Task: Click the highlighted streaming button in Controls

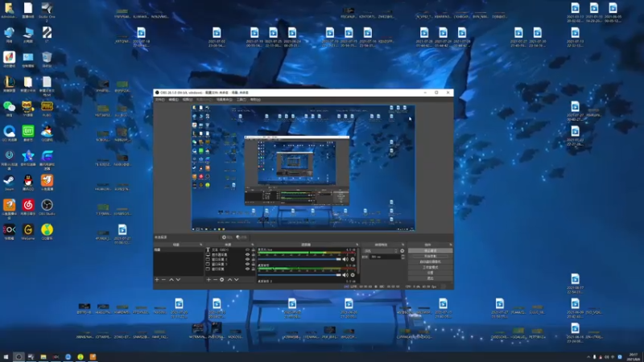Action: pyautogui.click(x=431, y=251)
